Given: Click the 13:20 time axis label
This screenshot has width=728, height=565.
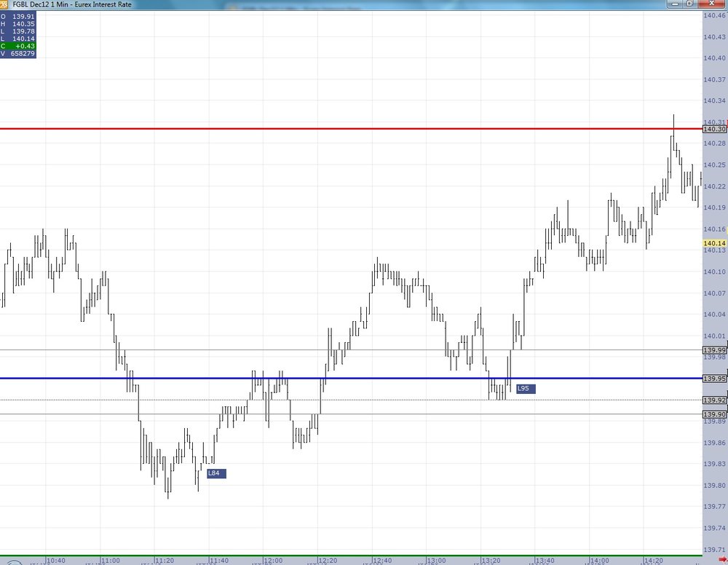Looking at the screenshot, I should coord(491,561).
